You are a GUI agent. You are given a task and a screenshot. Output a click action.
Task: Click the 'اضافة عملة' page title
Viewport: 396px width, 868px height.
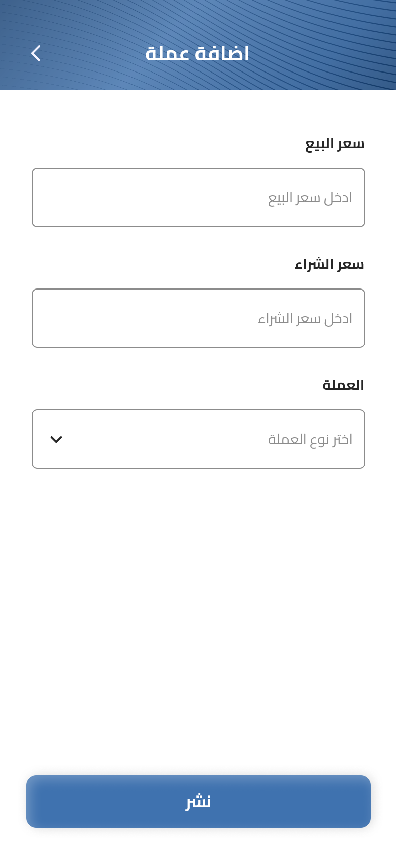pos(197,54)
